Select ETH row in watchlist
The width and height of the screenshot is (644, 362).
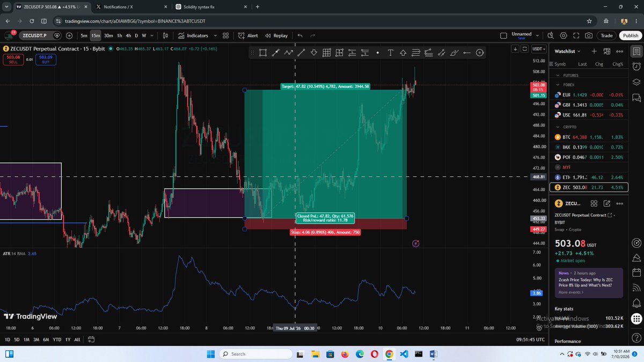(x=589, y=177)
